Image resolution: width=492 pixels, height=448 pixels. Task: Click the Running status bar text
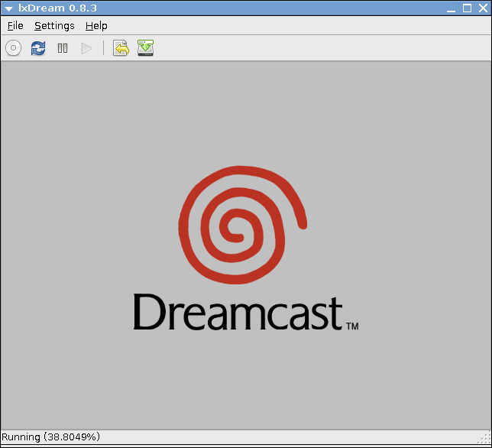click(x=50, y=437)
